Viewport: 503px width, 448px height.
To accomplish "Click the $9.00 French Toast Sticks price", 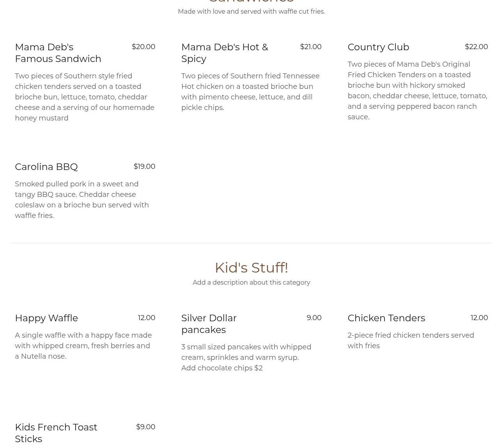I will coord(145,427).
